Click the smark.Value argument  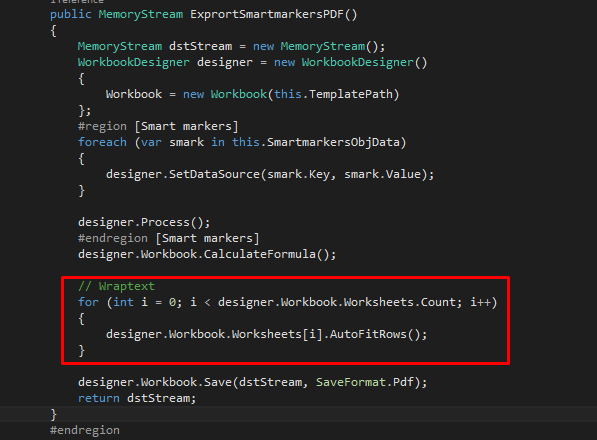[x=382, y=174]
